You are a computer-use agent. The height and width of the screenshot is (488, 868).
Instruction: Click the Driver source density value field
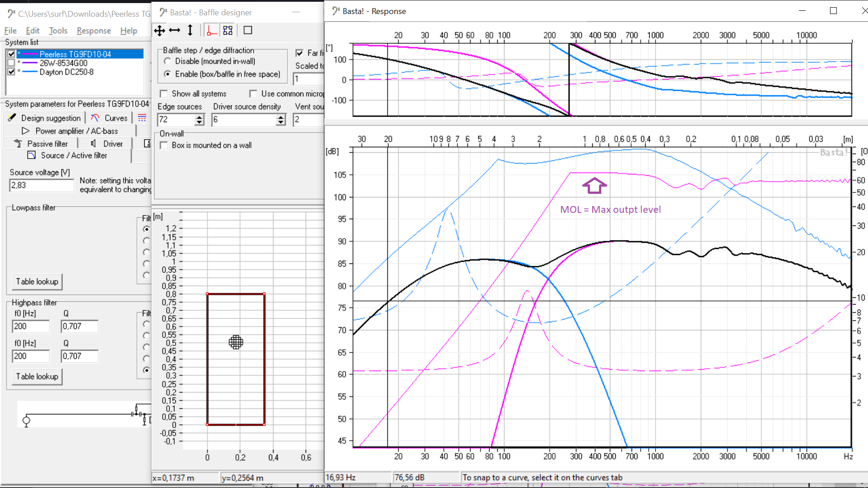244,120
